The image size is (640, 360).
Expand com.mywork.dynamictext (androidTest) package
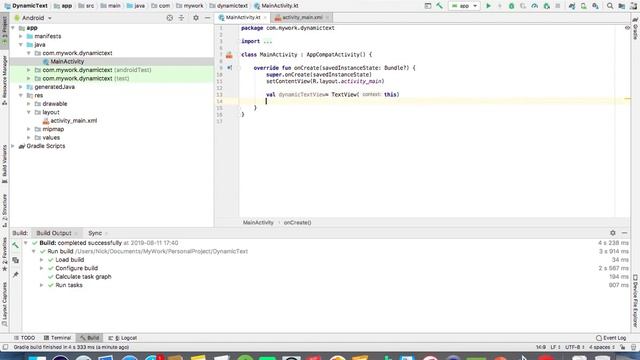(29, 70)
